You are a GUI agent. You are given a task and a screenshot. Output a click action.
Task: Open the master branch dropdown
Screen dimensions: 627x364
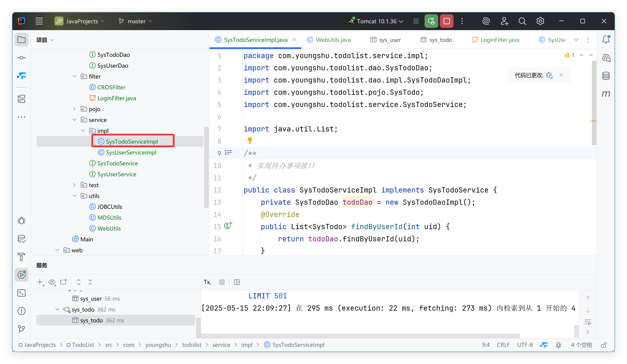pyautogui.click(x=135, y=21)
